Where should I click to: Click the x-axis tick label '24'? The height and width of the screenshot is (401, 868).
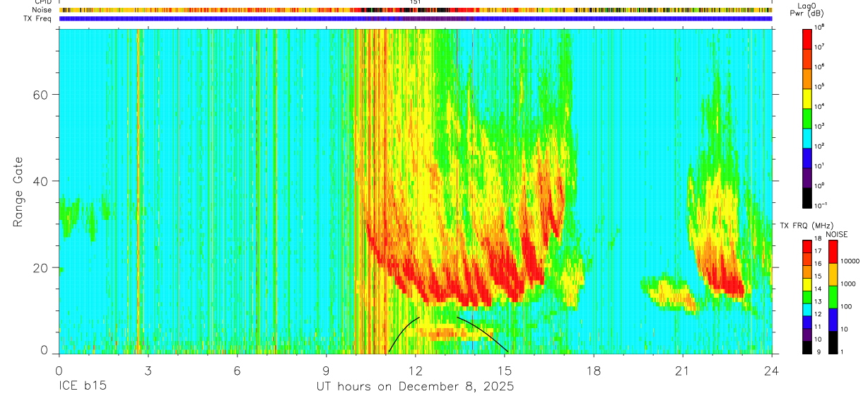coord(771,370)
